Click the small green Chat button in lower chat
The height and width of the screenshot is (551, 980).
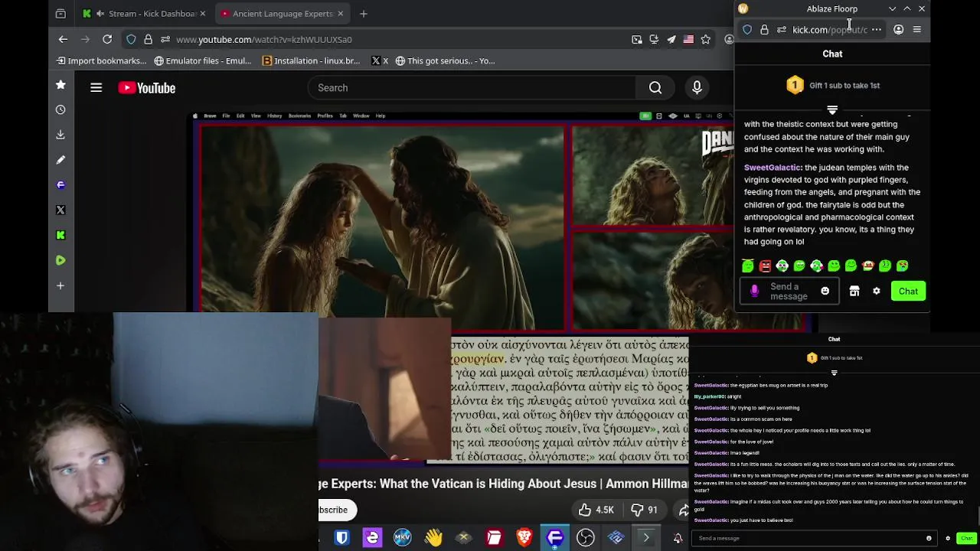pos(966,538)
